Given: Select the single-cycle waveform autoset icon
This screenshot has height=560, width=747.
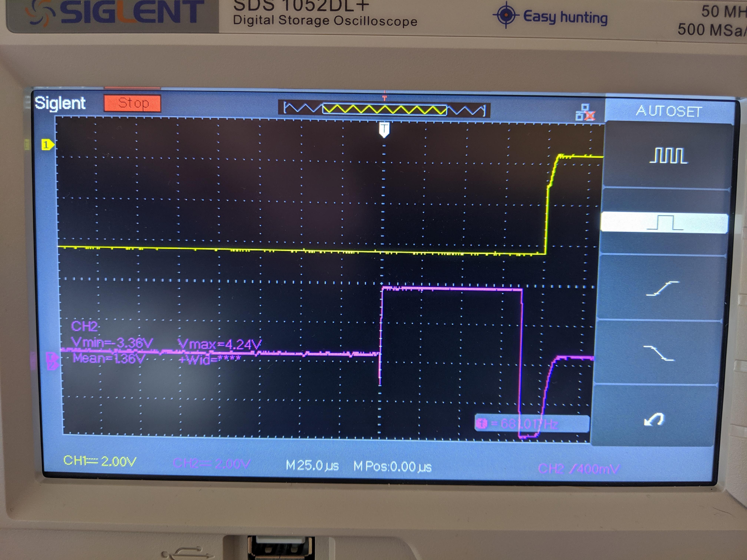Looking at the screenshot, I should pyautogui.click(x=665, y=223).
